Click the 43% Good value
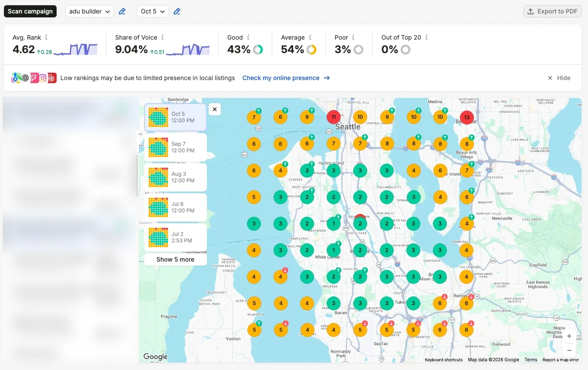Image resolution: width=588 pixels, height=370 pixels. (x=239, y=50)
